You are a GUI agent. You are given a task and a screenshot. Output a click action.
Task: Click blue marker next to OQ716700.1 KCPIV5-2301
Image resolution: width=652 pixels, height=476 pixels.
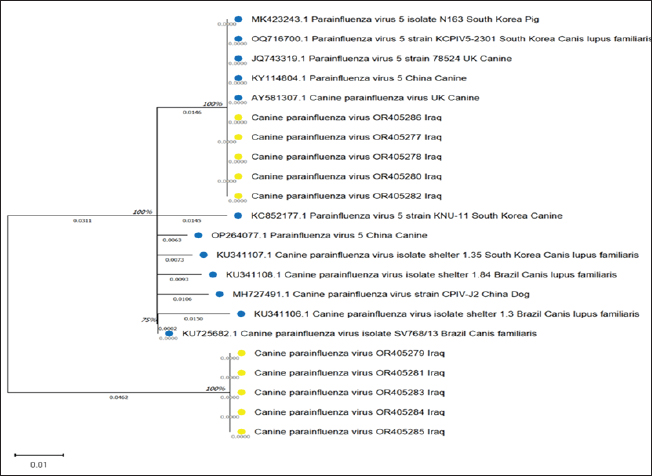(238, 39)
